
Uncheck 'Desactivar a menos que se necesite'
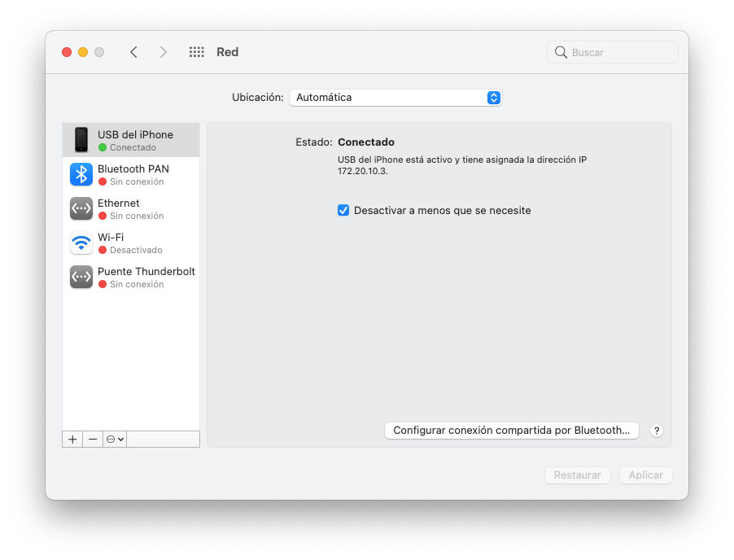pyautogui.click(x=343, y=210)
